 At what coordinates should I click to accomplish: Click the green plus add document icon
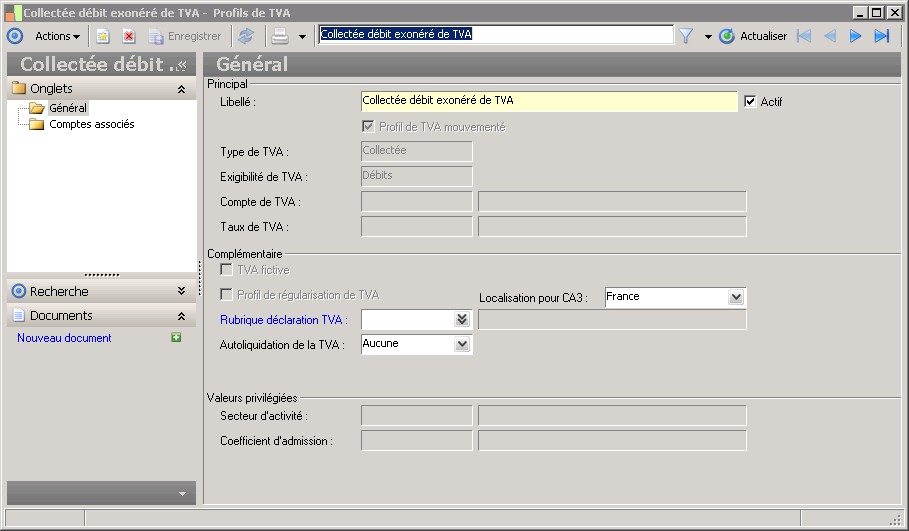click(x=176, y=337)
